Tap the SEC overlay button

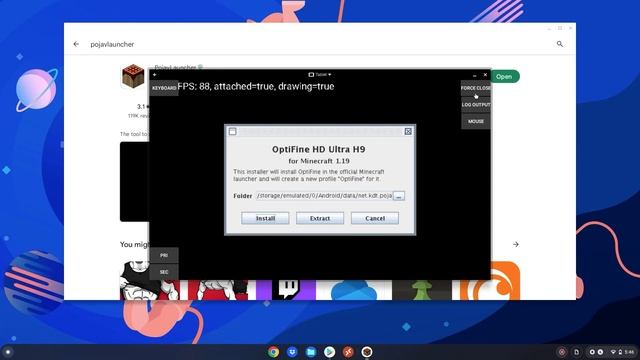(x=164, y=272)
